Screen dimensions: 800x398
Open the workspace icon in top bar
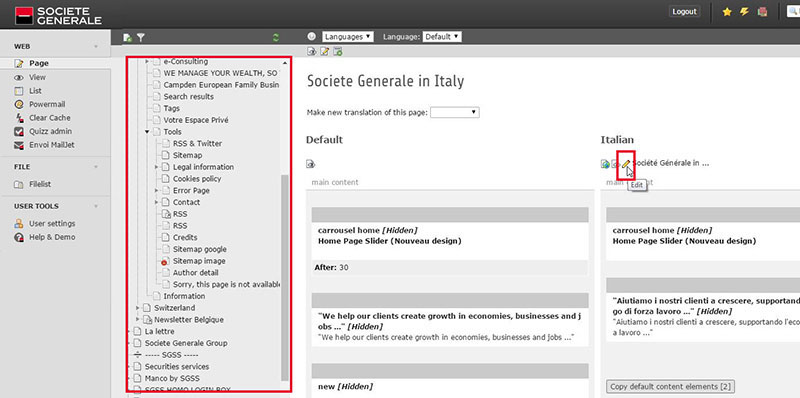coord(762,12)
